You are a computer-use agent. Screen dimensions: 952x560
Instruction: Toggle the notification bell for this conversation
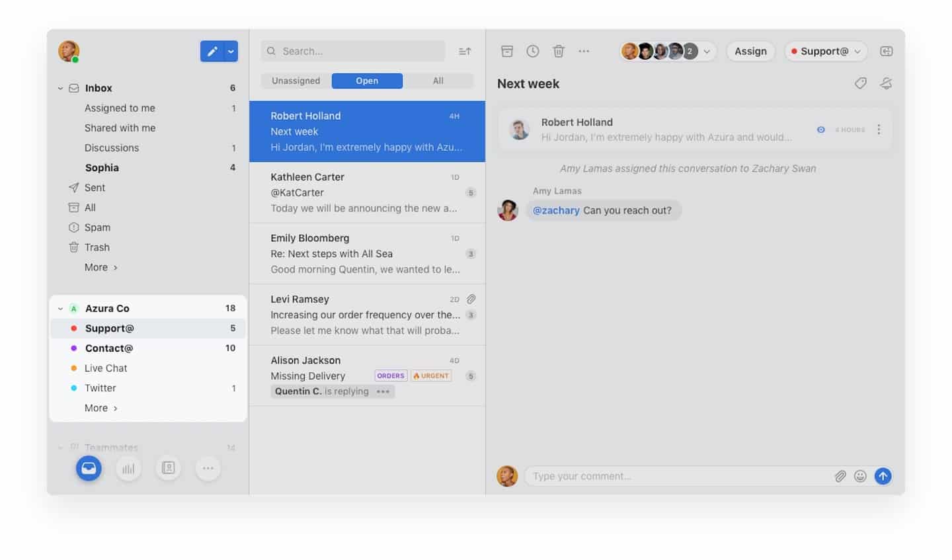click(x=886, y=83)
